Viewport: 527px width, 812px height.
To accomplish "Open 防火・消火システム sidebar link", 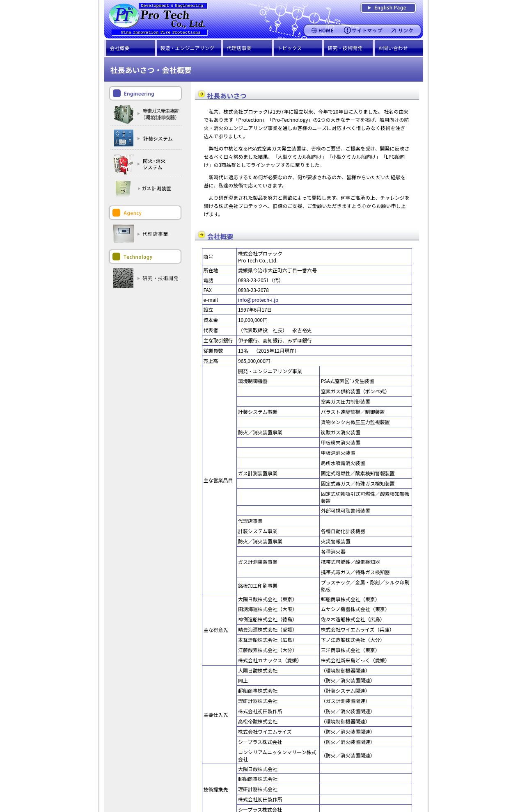I will (154, 164).
